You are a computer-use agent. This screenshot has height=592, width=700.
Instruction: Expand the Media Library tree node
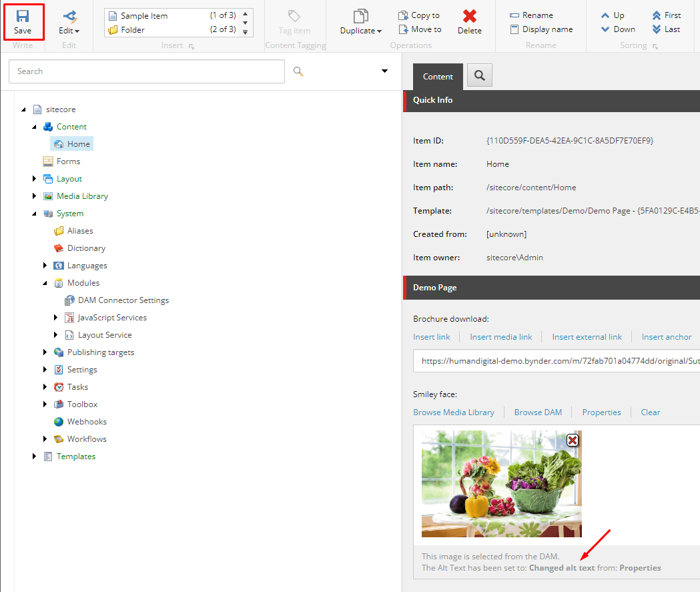click(x=35, y=196)
